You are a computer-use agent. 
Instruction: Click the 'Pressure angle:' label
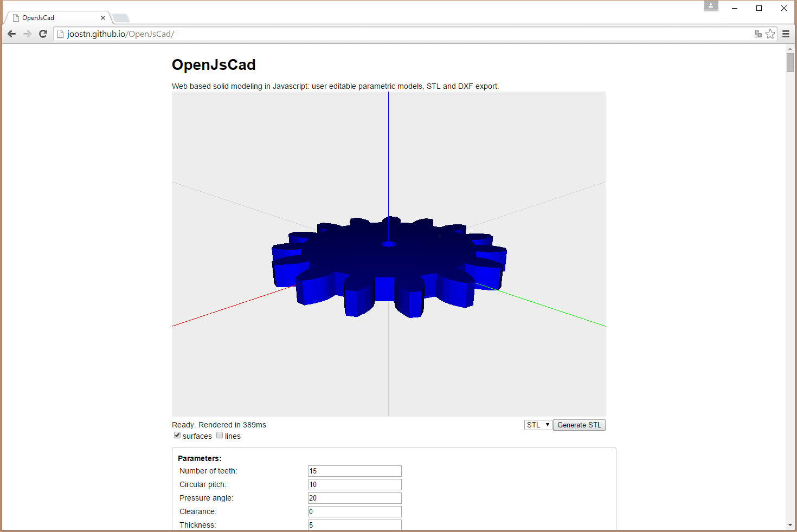(206, 498)
